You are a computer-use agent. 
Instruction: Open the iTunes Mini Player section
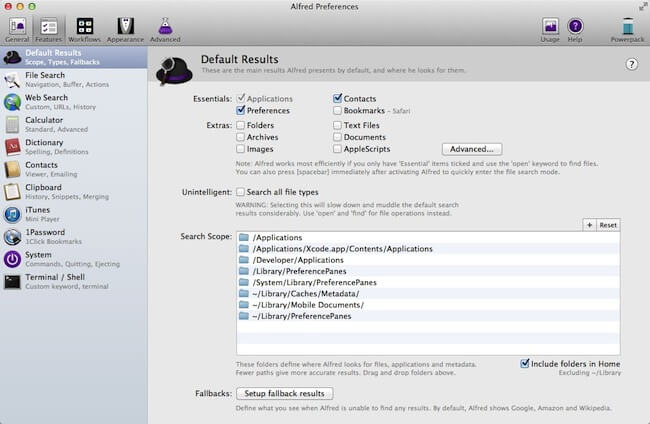(73, 214)
